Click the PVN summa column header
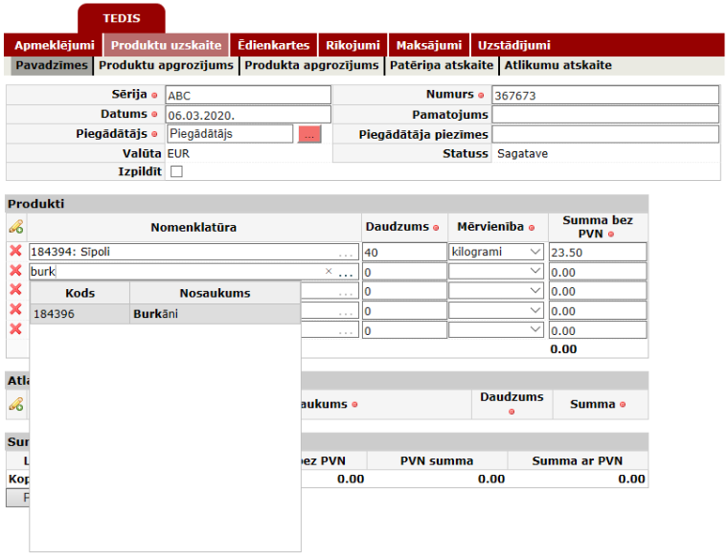The width and height of the screenshot is (728, 560). click(x=437, y=460)
